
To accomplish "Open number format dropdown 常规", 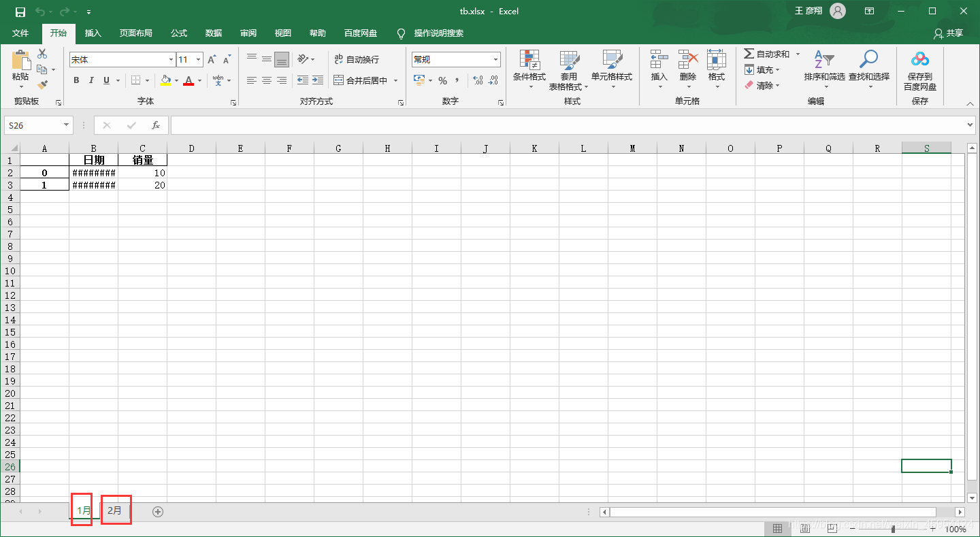I will point(495,60).
